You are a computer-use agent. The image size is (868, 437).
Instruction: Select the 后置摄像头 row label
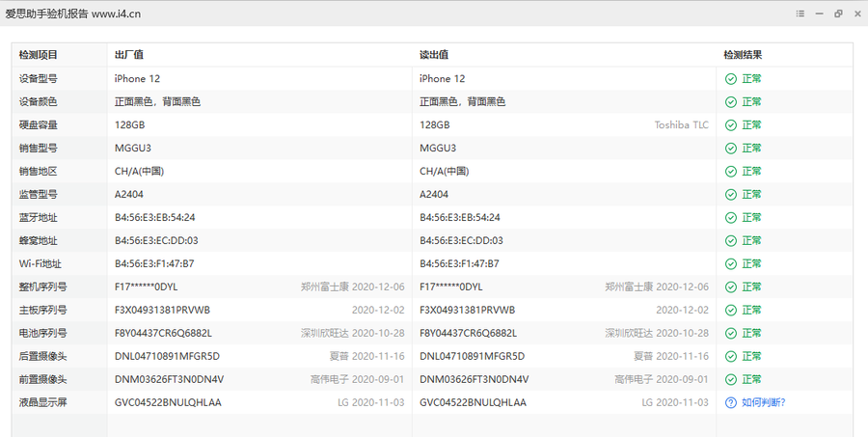coord(43,356)
